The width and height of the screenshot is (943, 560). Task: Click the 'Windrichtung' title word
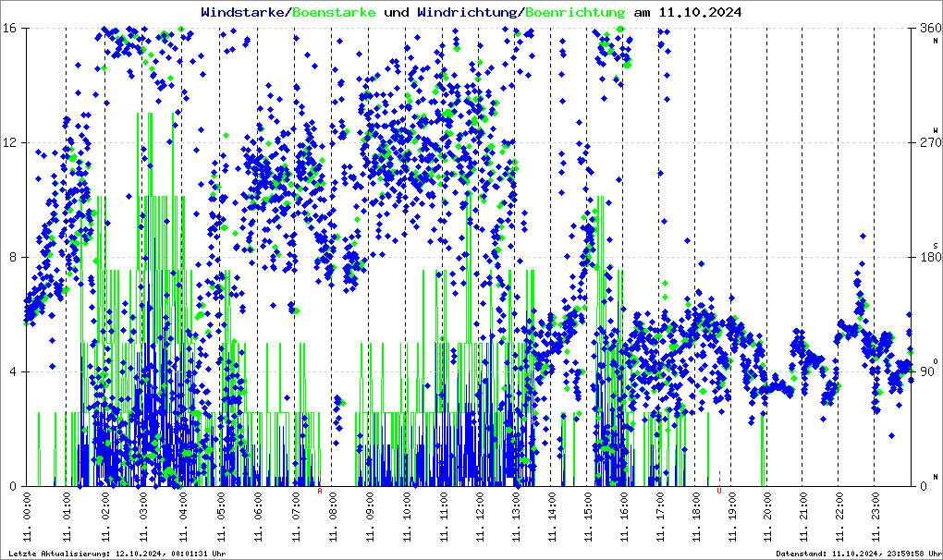tap(468, 12)
